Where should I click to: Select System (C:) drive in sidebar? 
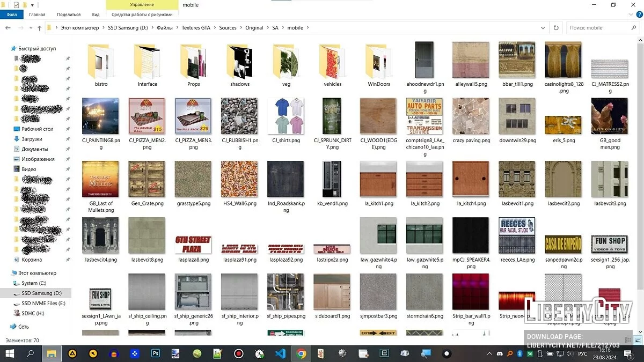34,283
